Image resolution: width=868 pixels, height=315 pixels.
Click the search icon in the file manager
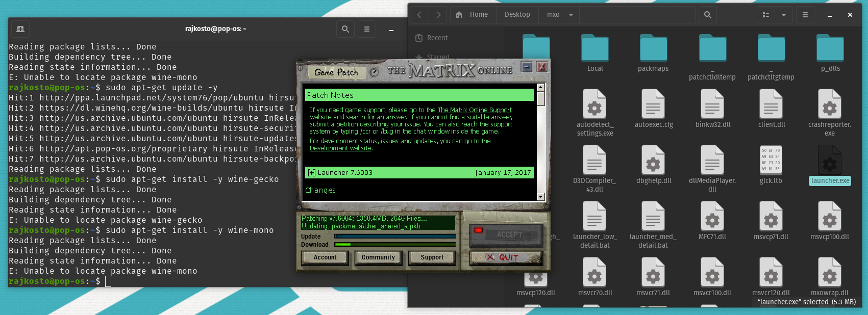[x=707, y=15]
